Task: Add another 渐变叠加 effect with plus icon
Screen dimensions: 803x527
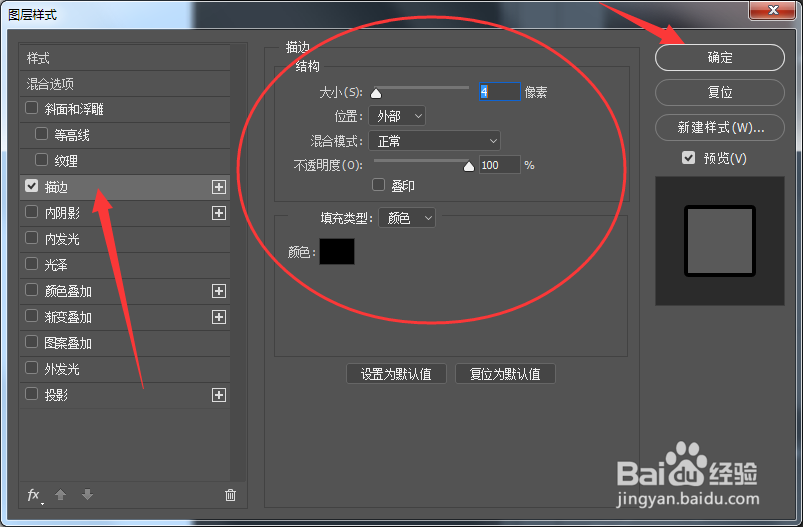Action: 219,317
